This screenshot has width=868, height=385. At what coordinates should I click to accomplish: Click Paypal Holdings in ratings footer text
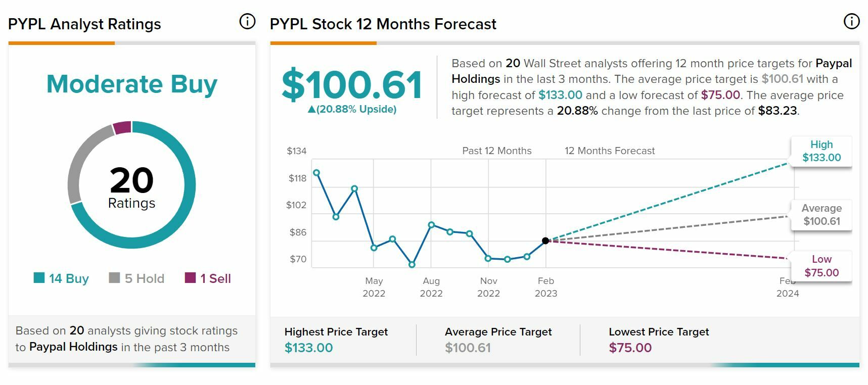[x=73, y=347]
